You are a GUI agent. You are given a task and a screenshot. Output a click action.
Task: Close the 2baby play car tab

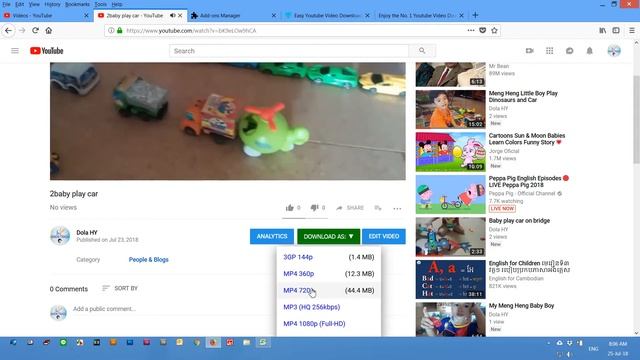[180, 16]
